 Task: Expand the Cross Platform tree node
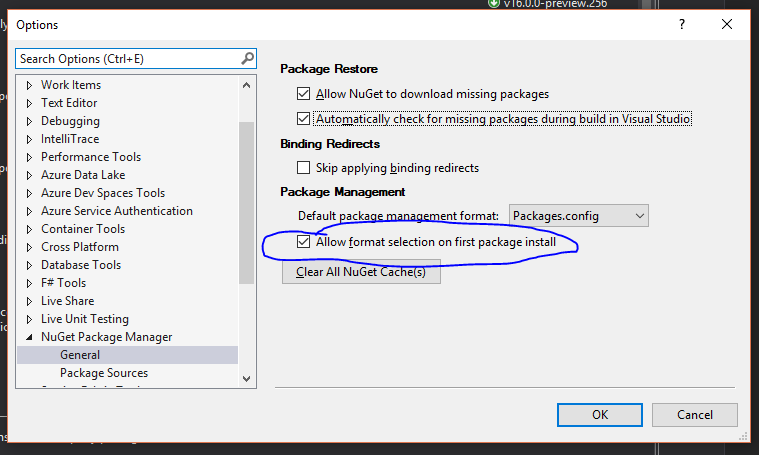click(x=29, y=247)
